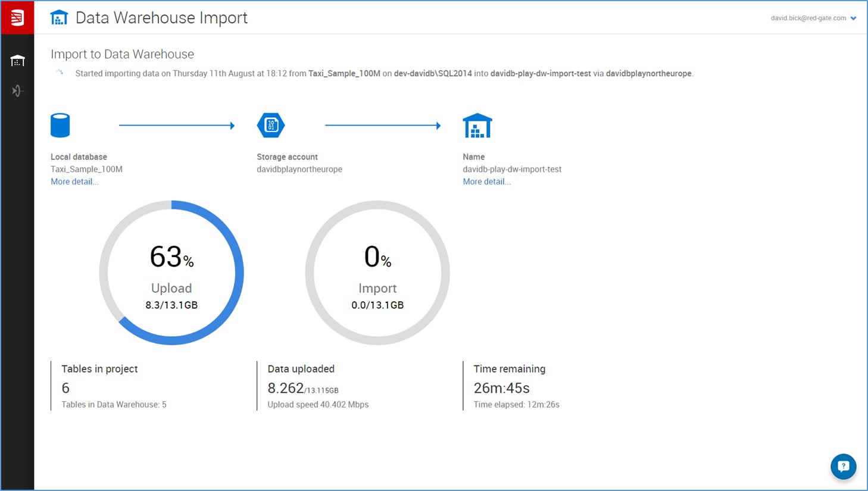Expand the user account dropdown arrow
Image resolution: width=868 pixels, height=491 pixels.
(x=853, y=18)
